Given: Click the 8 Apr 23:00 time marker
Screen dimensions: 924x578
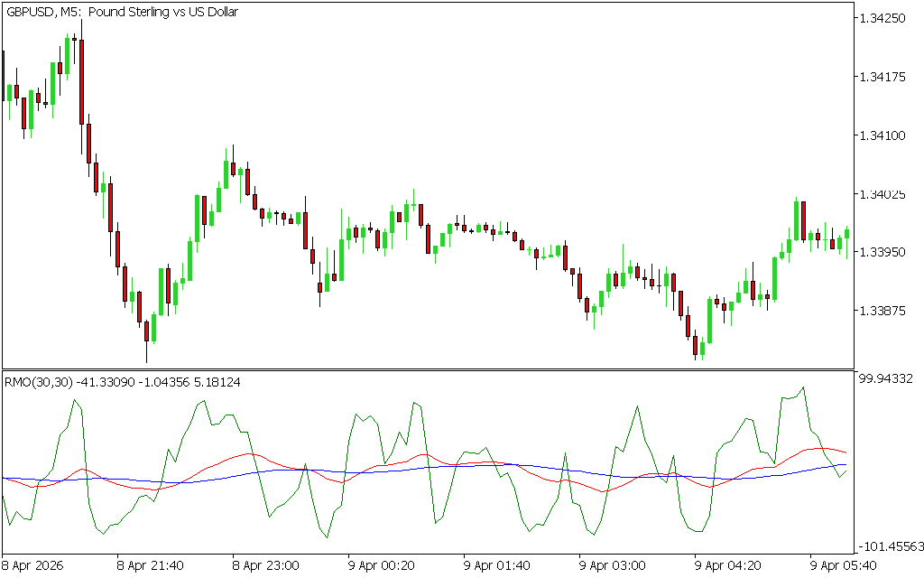Looking at the screenshot, I should point(265,565).
